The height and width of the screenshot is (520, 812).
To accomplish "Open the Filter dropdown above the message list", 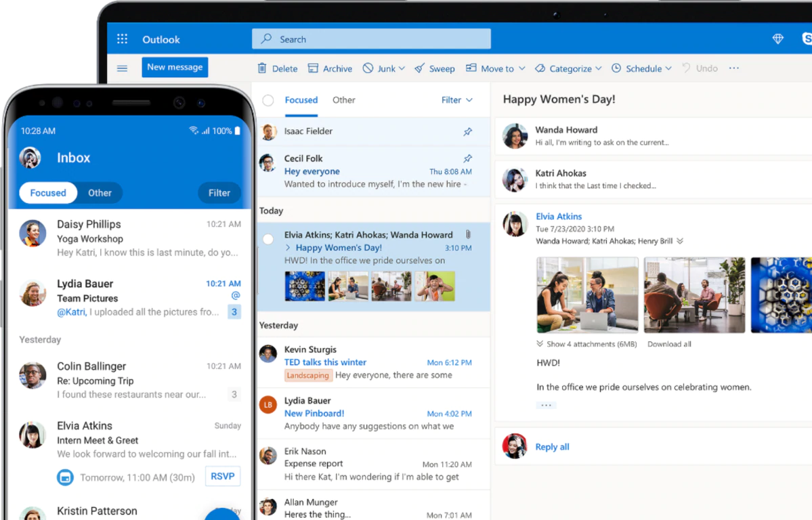I will [x=456, y=100].
